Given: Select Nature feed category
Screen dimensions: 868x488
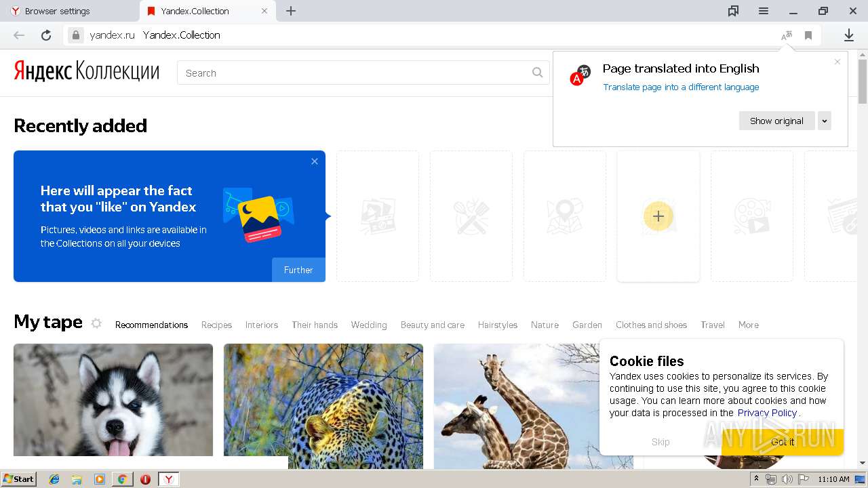Looking at the screenshot, I should (545, 325).
